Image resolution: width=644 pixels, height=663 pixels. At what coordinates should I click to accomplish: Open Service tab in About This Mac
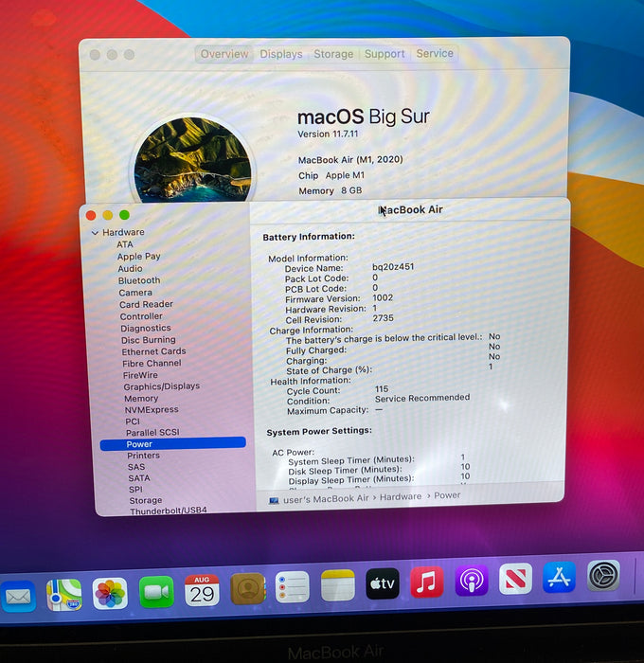tap(435, 53)
